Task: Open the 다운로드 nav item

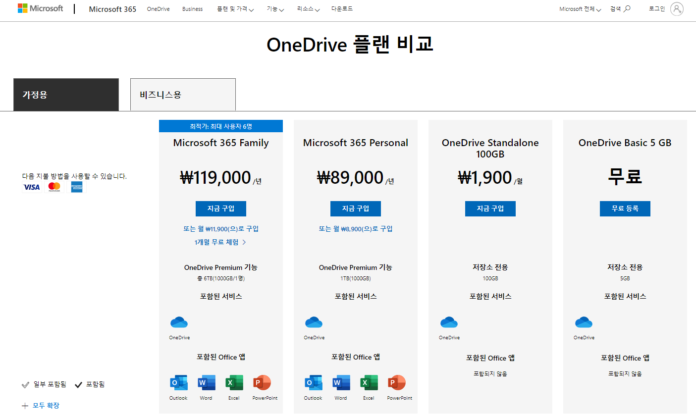Action: [342, 9]
